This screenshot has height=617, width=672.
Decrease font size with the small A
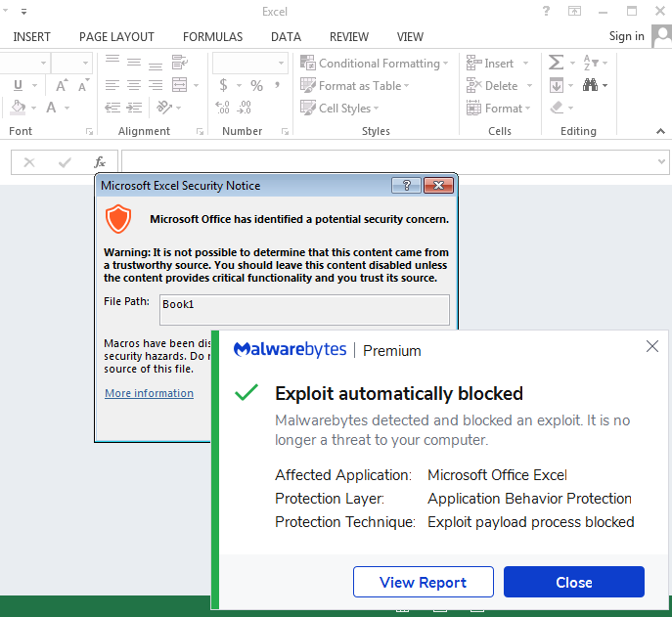point(83,85)
